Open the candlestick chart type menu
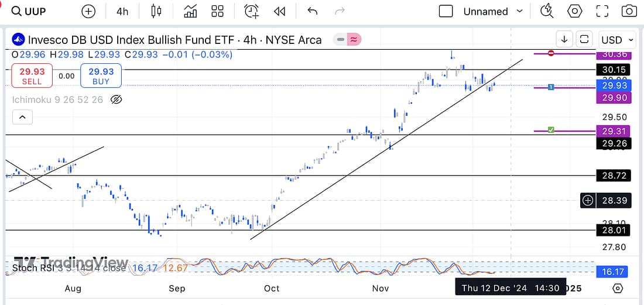Screen dimensions: 644x305 pos(156,11)
